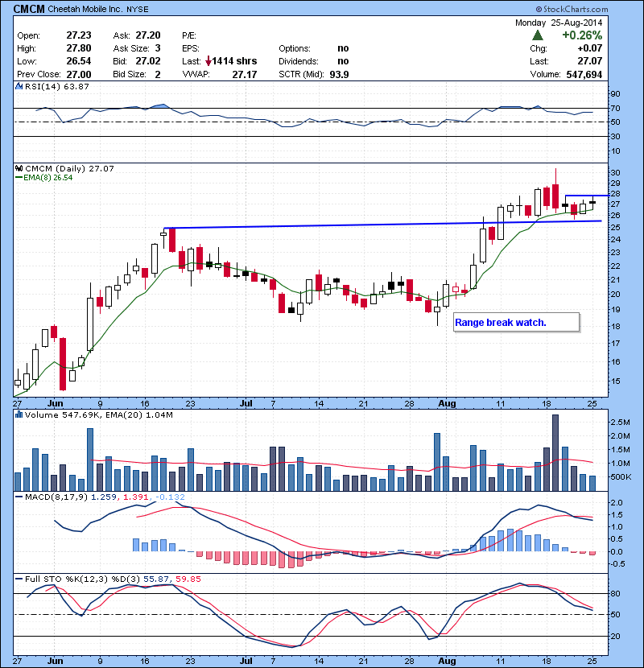644x668 pixels.
Task: Click the green up-triangle change indicator
Action: tap(538, 35)
